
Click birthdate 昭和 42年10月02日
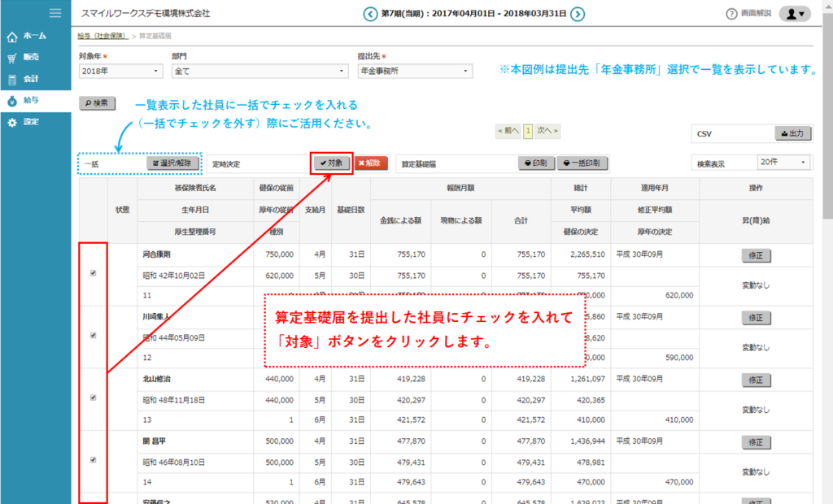(174, 276)
